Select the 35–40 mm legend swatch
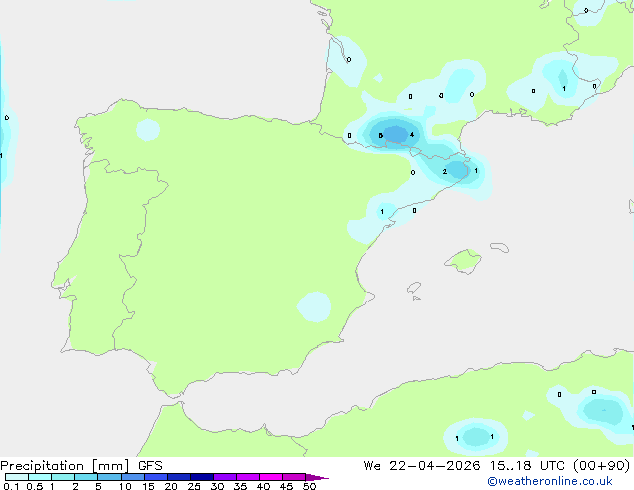Image resolution: width=634 pixels, height=490 pixels. click(248, 477)
